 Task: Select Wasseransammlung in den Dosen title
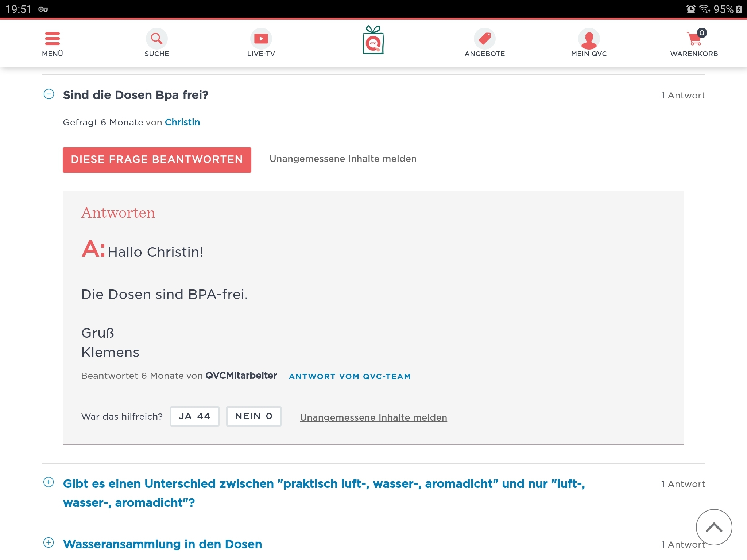(x=162, y=544)
